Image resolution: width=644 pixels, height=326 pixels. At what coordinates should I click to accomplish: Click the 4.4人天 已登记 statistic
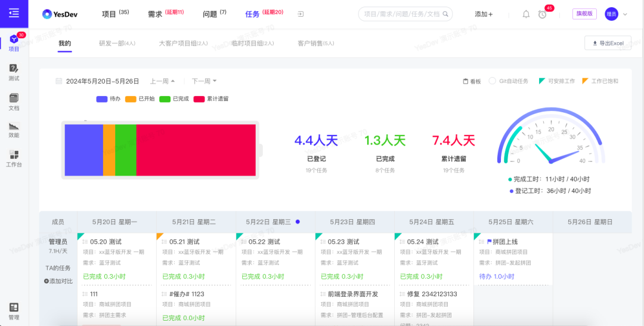point(316,153)
